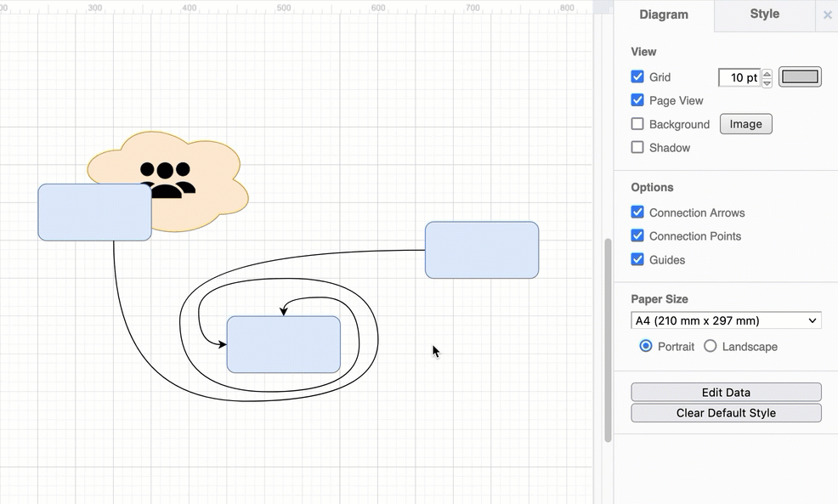The width and height of the screenshot is (838, 504).
Task: Enable the Background checkbox
Action: [x=637, y=124]
